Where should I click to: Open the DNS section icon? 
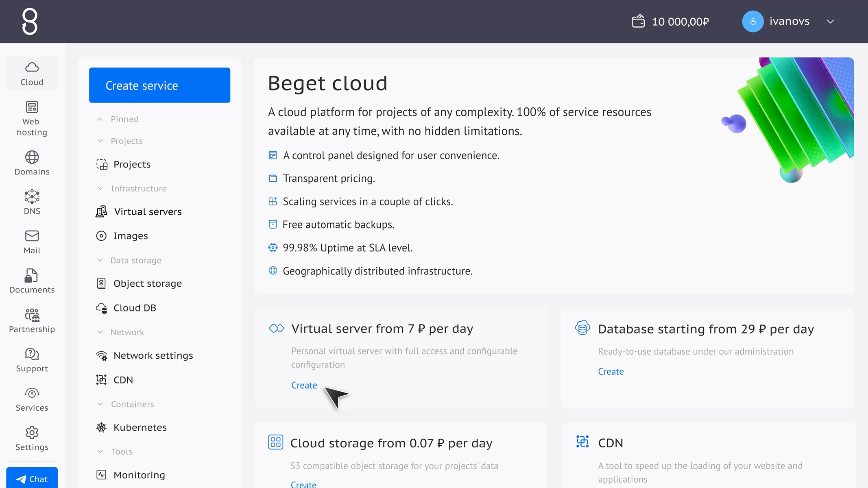[32, 197]
